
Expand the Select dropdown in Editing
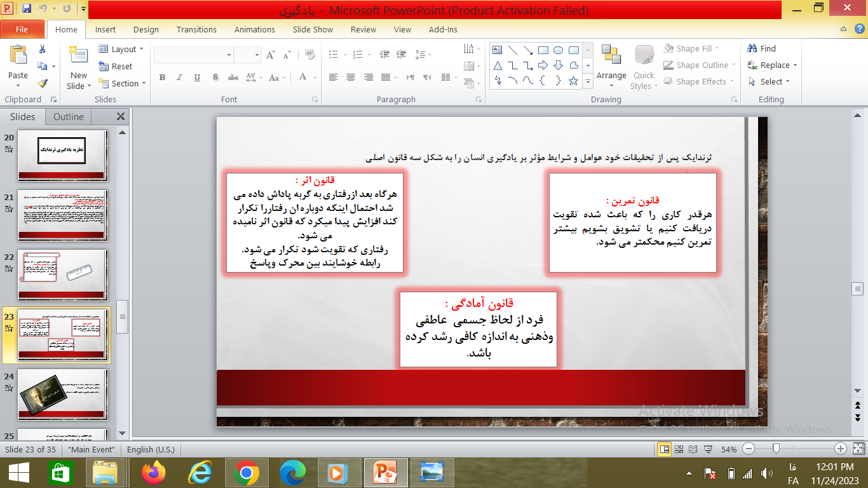click(770, 81)
